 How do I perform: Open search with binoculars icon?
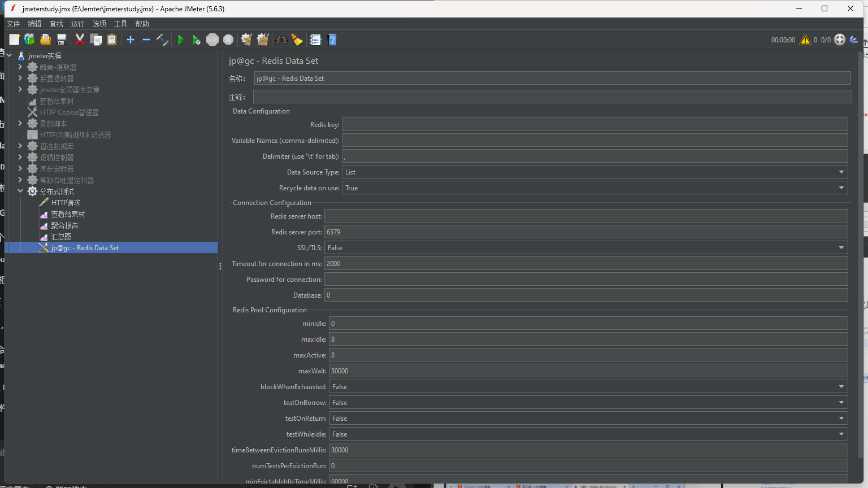point(281,40)
